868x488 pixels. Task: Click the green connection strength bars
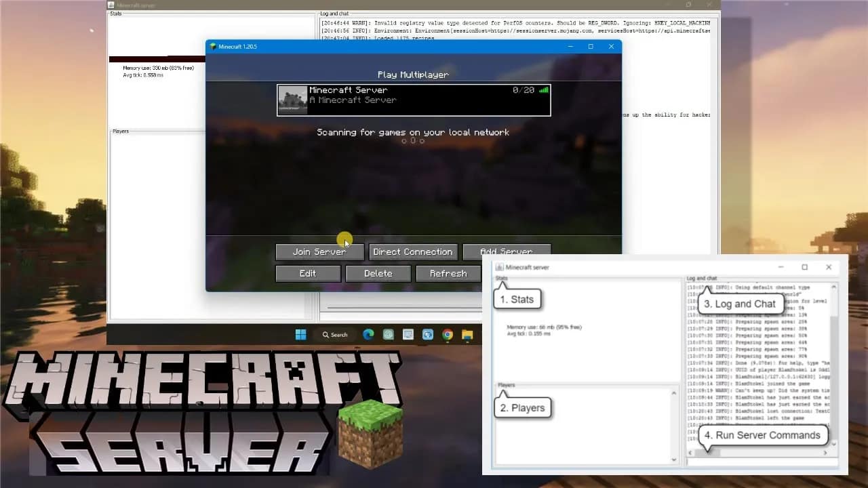[543, 89]
